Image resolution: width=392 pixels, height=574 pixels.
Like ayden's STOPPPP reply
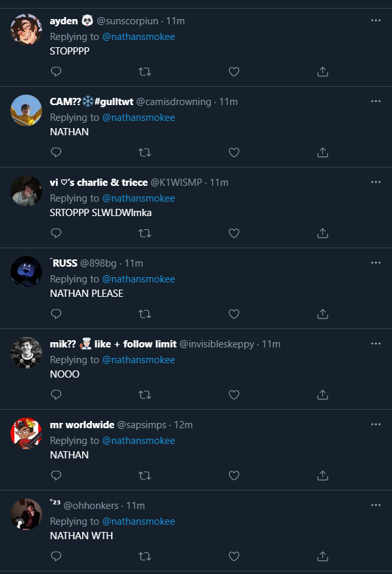coord(234,72)
